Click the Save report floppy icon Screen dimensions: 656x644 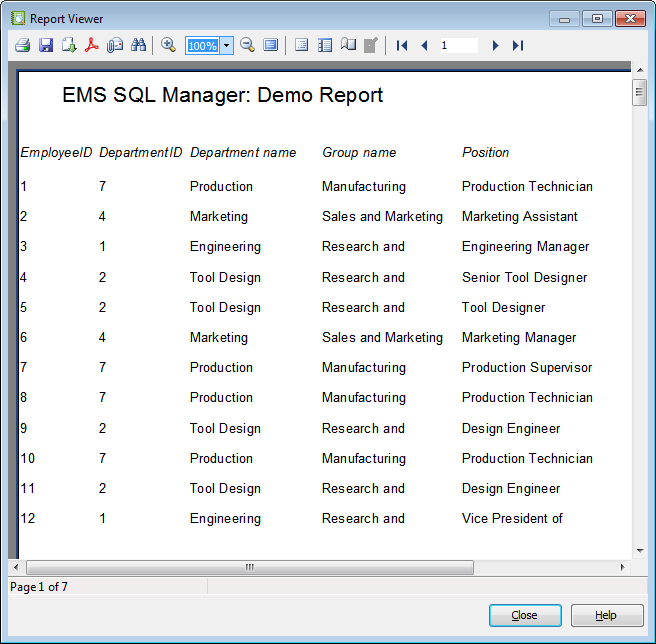(x=46, y=45)
